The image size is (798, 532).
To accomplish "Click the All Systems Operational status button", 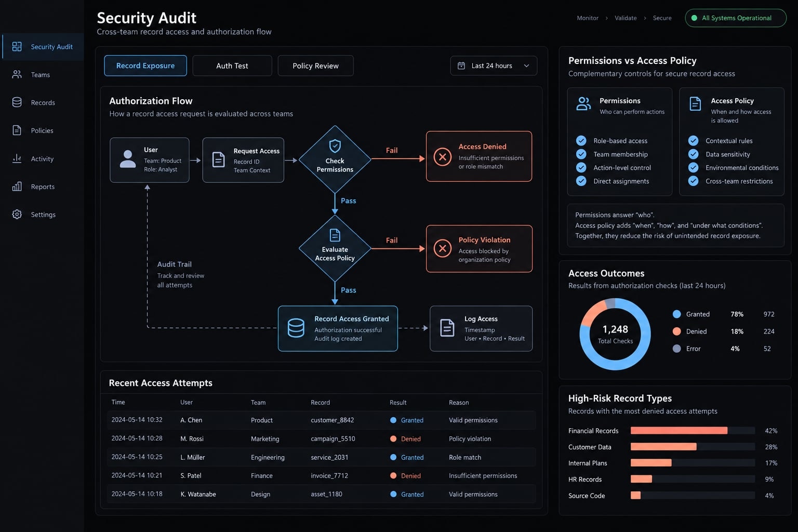I will (x=736, y=18).
